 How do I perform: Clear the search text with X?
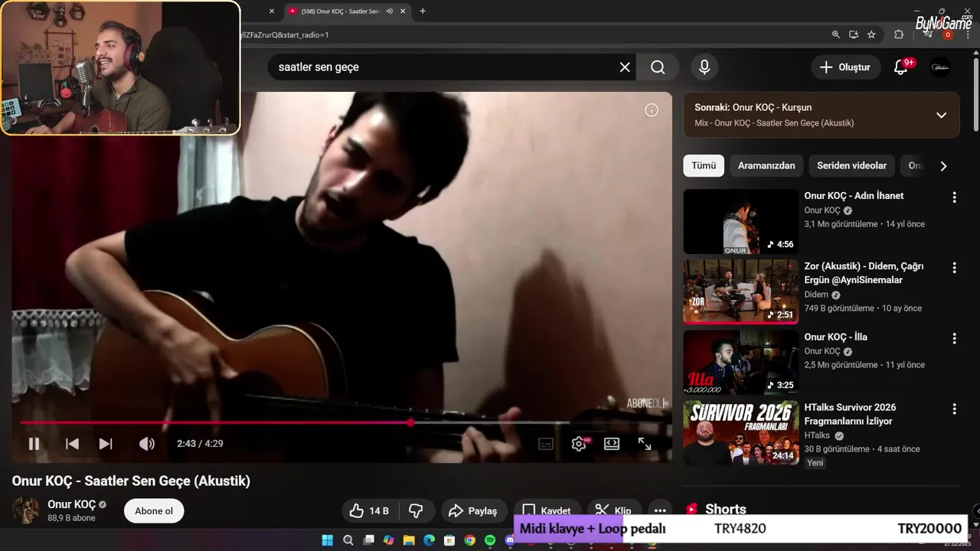625,67
